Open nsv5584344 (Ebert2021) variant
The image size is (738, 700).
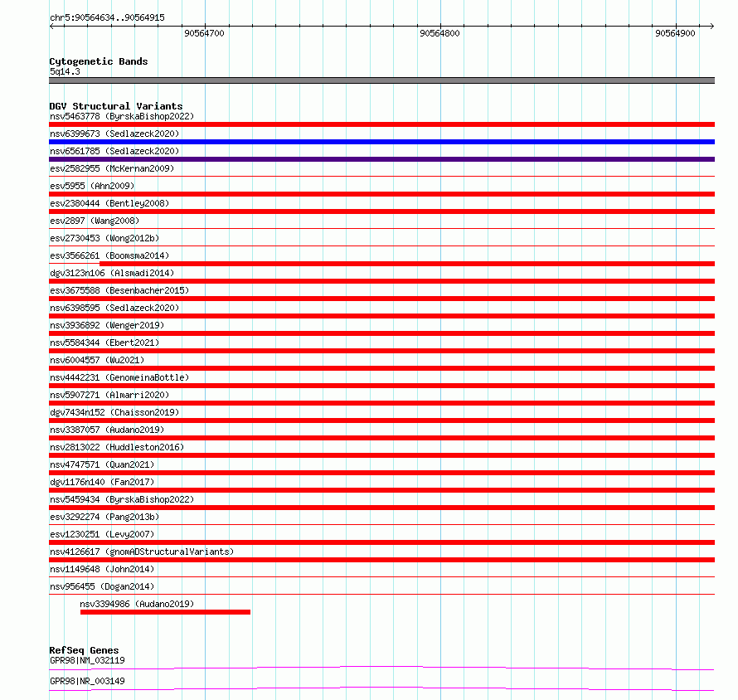[x=104, y=343]
